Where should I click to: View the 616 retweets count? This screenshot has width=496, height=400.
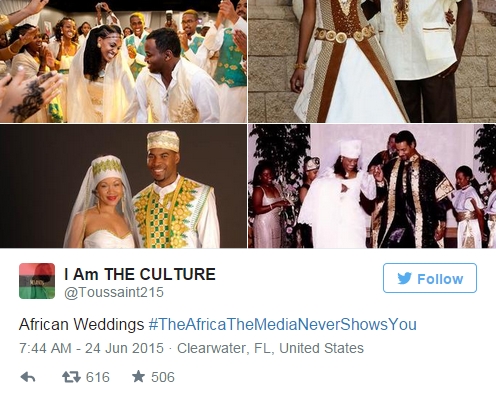(98, 377)
